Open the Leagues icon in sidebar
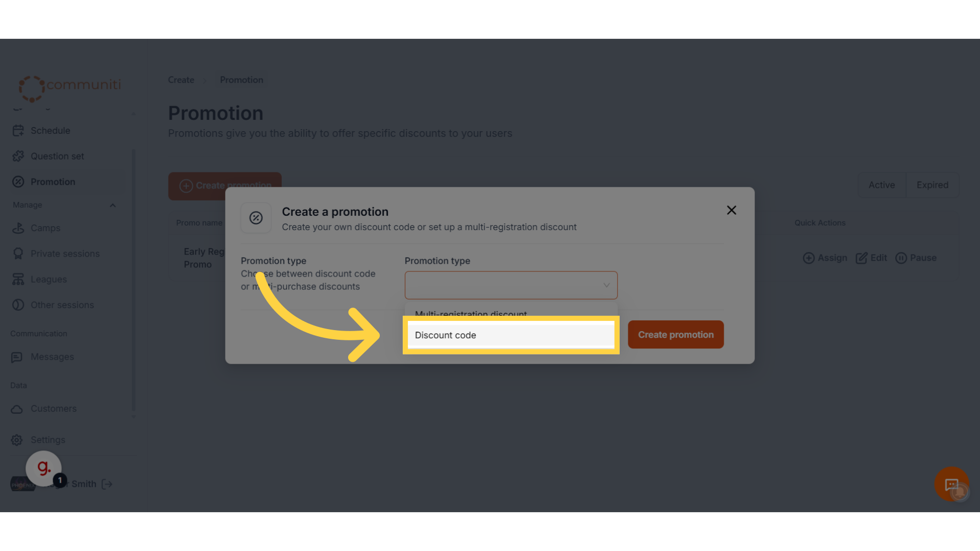Screen dimensions: 980x551 tap(18, 280)
